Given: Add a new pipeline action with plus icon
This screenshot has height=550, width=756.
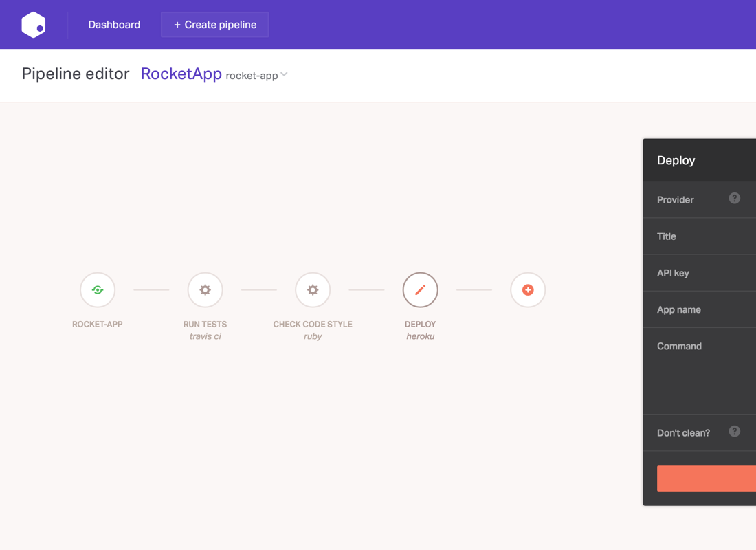Looking at the screenshot, I should coord(528,289).
